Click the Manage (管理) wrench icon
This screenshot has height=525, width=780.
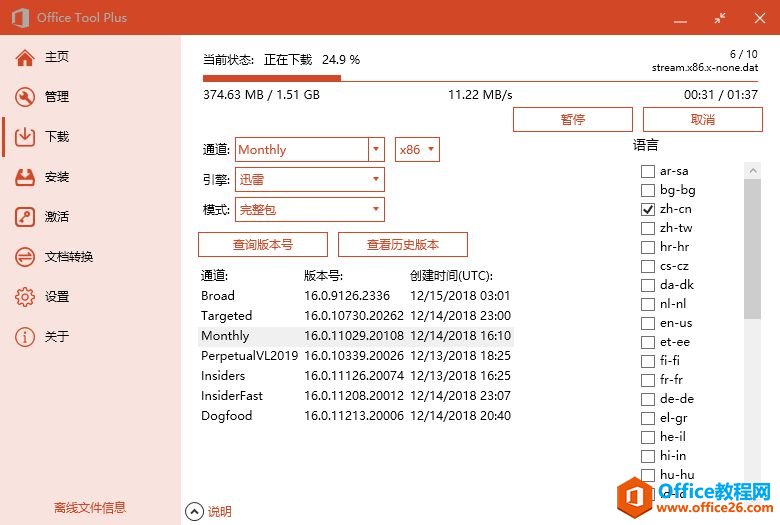(25, 97)
